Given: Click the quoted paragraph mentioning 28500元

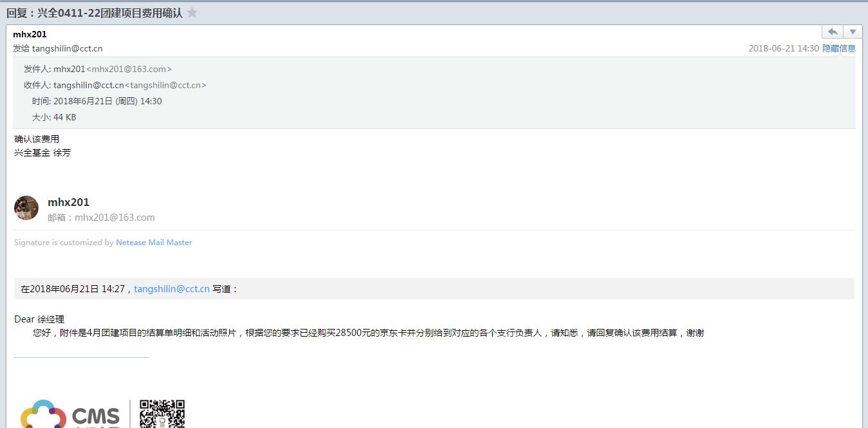Looking at the screenshot, I should (x=368, y=333).
